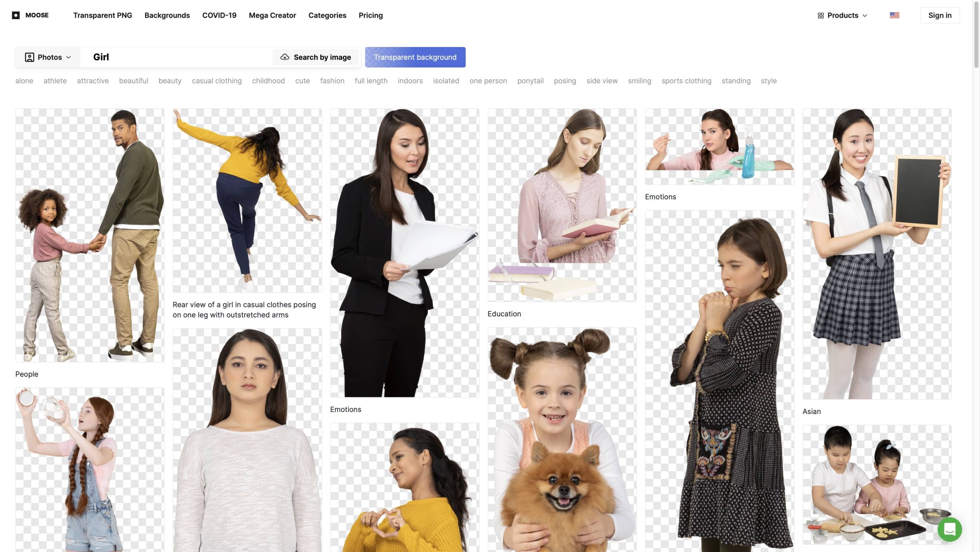
Task: Click the Sign in button
Action: coord(939,15)
